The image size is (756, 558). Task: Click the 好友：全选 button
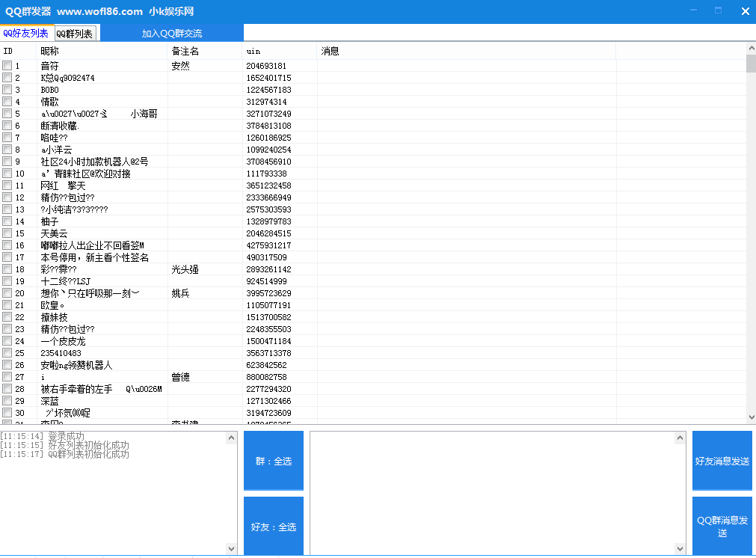[274, 526]
